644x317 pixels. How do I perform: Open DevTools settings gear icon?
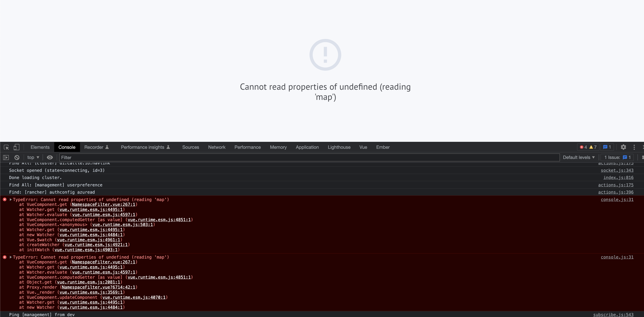pos(623,147)
